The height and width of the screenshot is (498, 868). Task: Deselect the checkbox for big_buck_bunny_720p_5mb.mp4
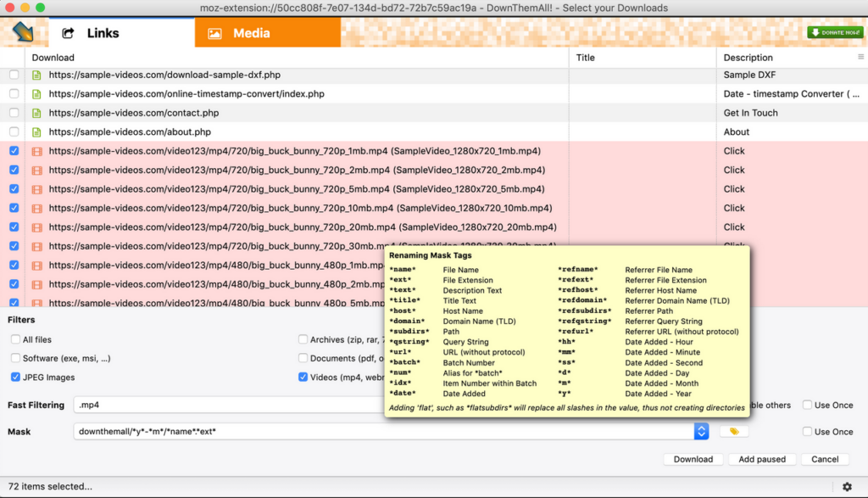(13, 188)
